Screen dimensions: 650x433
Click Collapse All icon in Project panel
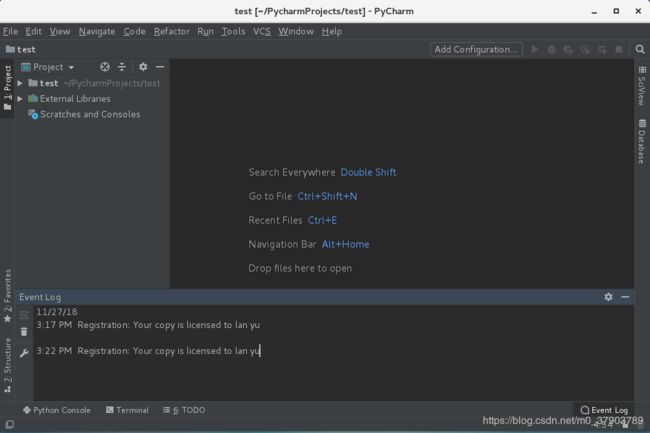tap(121, 67)
